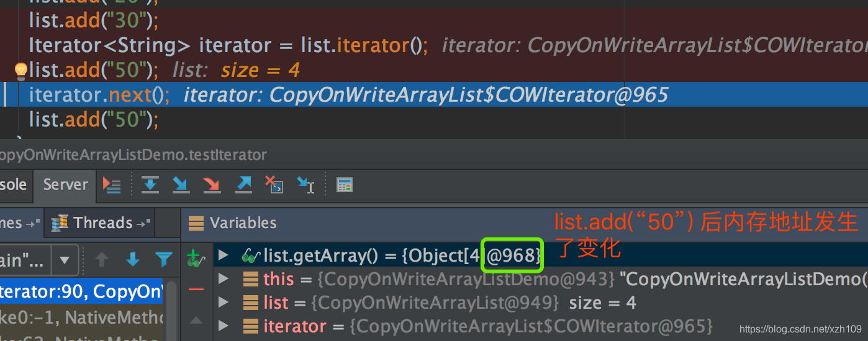This screenshot has height=341, width=868.
Task: Select the iterator:90 stack frame
Action: pos(81,291)
